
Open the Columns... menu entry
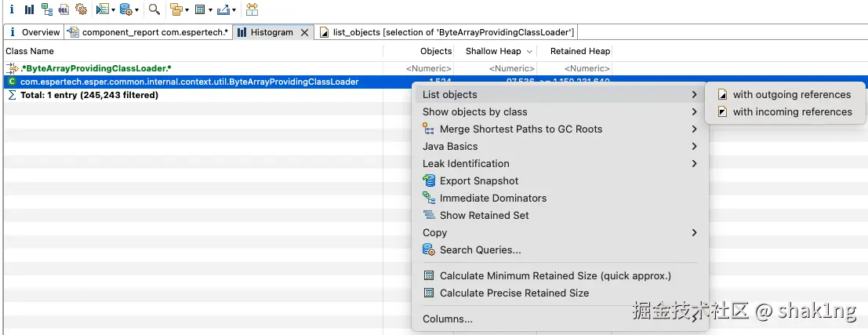tap(560, 319)
